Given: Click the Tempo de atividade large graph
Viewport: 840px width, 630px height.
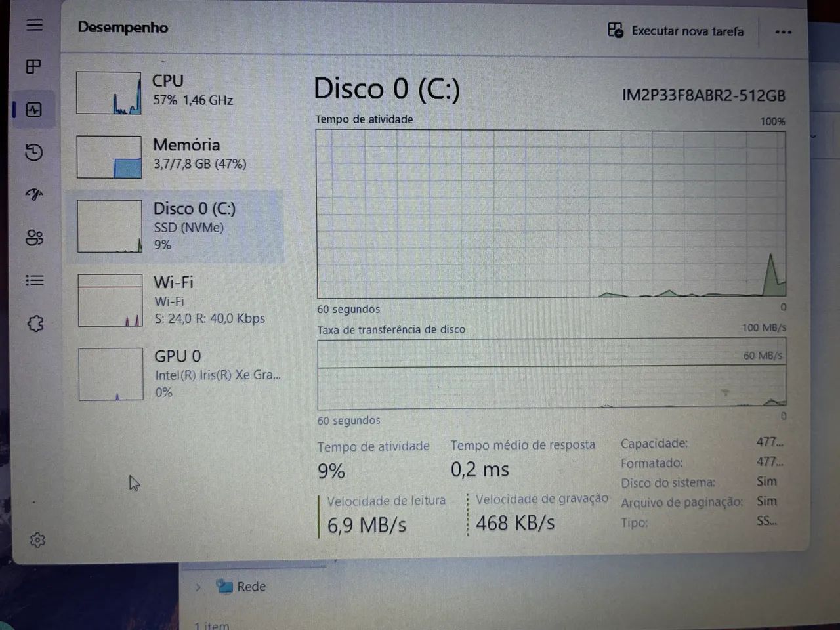Looking at the screenshot, I should click(551, 214).
